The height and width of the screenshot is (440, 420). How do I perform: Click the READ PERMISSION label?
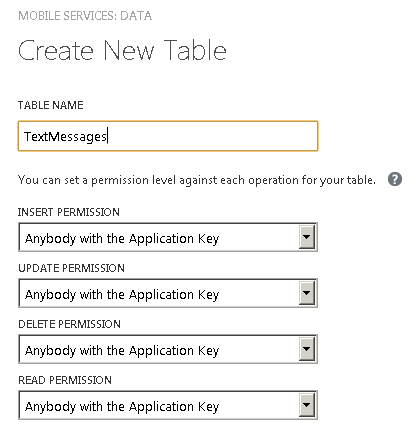coord(65,380)
